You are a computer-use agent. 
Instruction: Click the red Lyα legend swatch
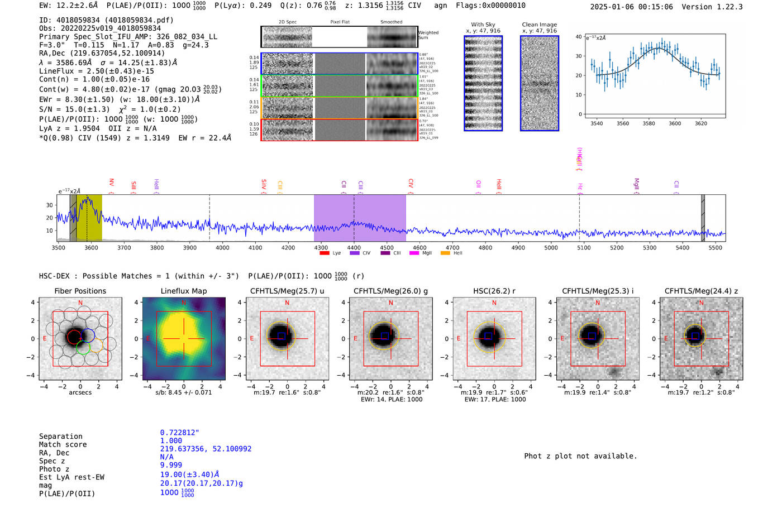(325, 253)
